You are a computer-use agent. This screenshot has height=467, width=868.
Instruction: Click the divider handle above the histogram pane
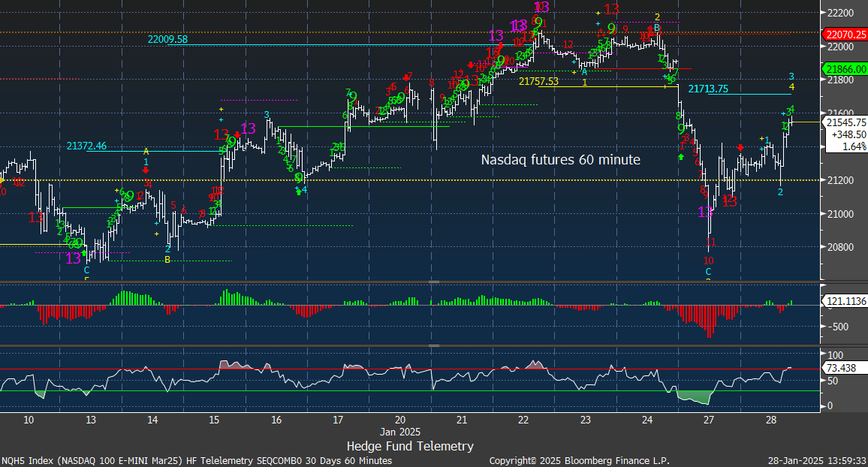click(x=433, y=282)
